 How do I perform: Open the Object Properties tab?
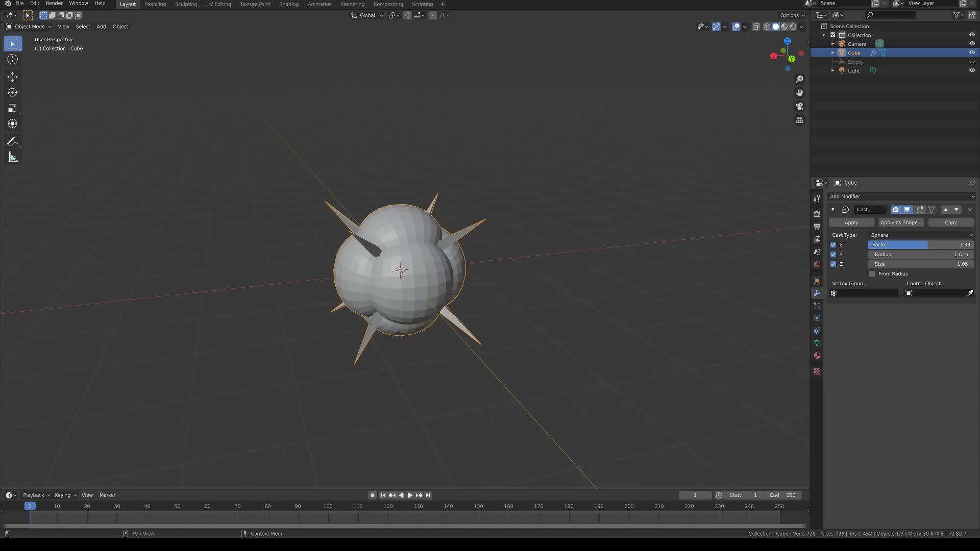coord(817,280)
